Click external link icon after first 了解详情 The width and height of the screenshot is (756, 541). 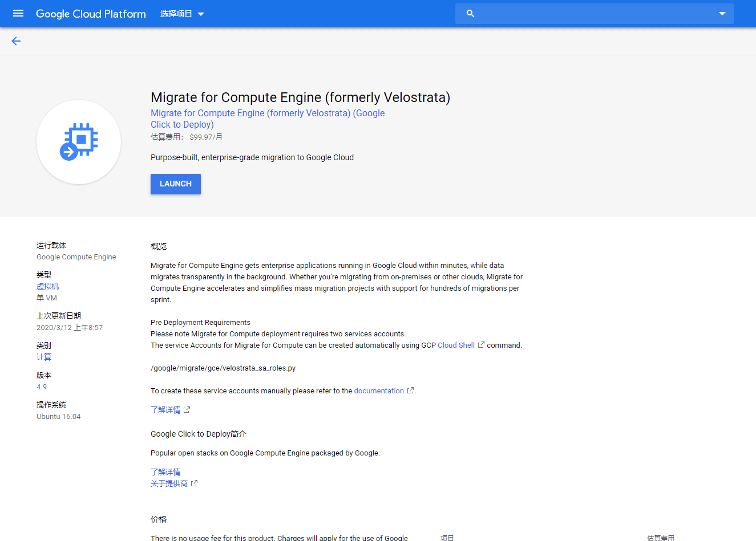(187, 410)
